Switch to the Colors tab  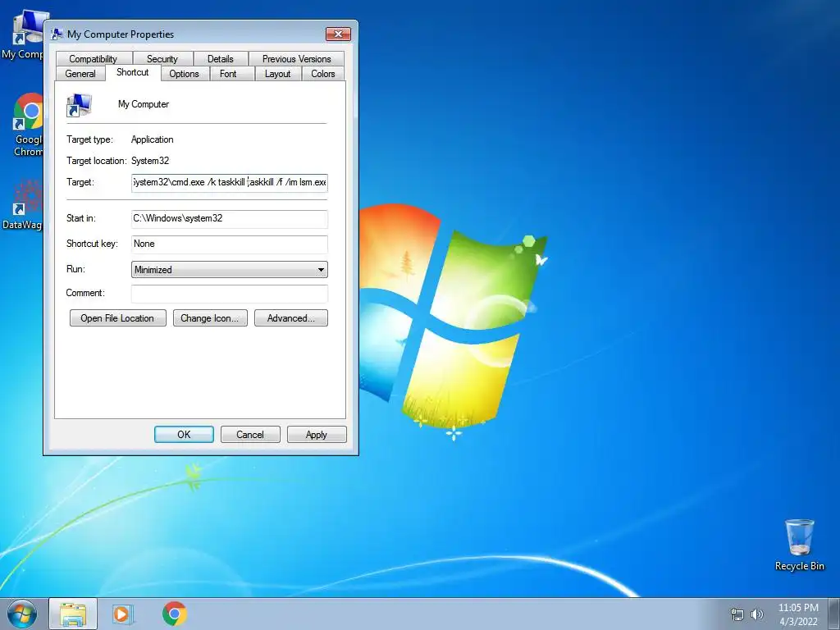(x=323, y=73)
